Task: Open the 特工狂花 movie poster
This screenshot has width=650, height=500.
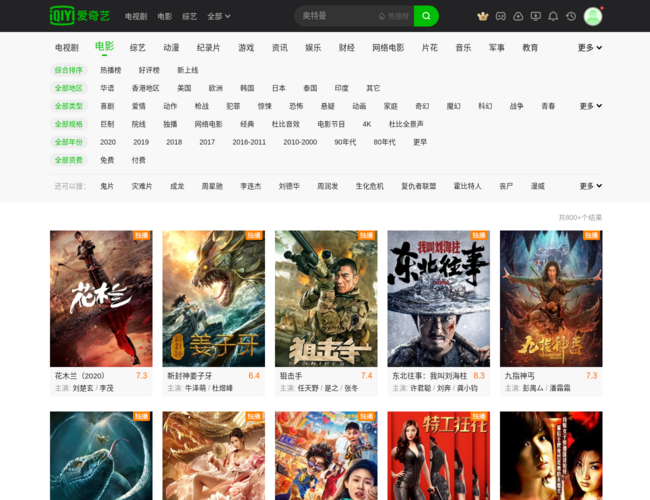Action: 439,456
